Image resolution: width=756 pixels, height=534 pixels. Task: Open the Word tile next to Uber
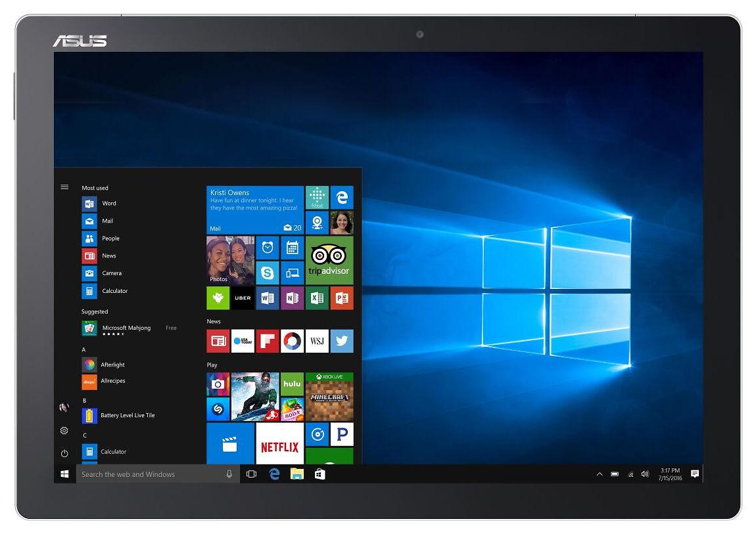(x=268, y=298)
